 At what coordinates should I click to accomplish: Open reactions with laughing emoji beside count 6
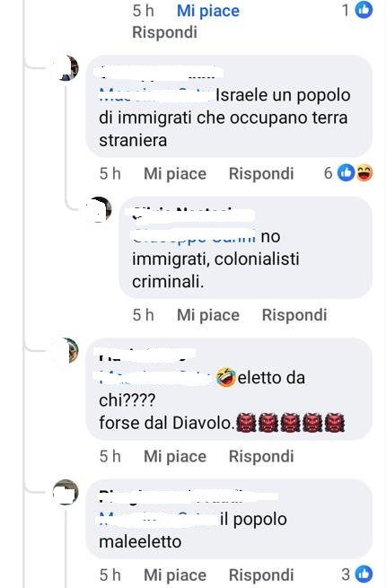coord(364,173)
